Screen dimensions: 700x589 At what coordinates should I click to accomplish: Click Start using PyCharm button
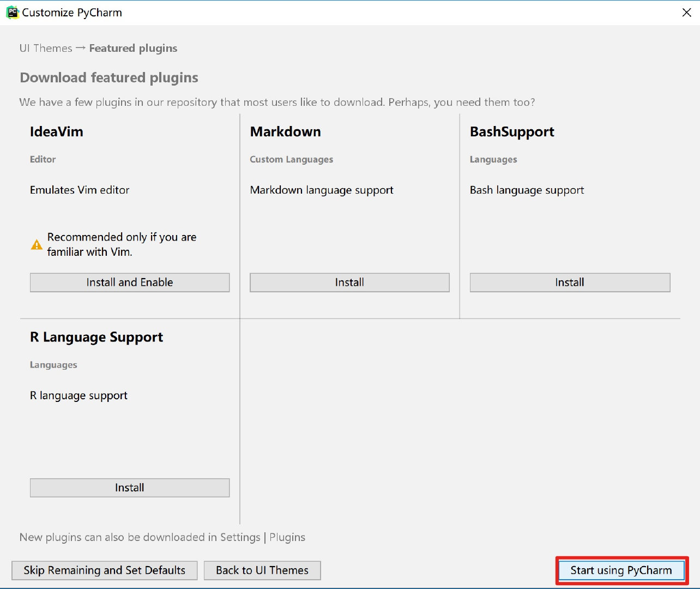coord(621,570)
